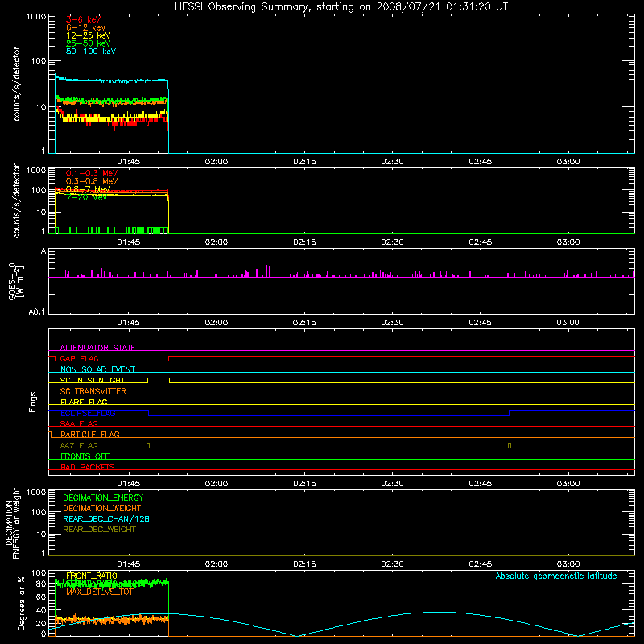Select the SC_TRANSMITTER flag label
Viewport: 644px width, 644px height.
tap(93, 391)
